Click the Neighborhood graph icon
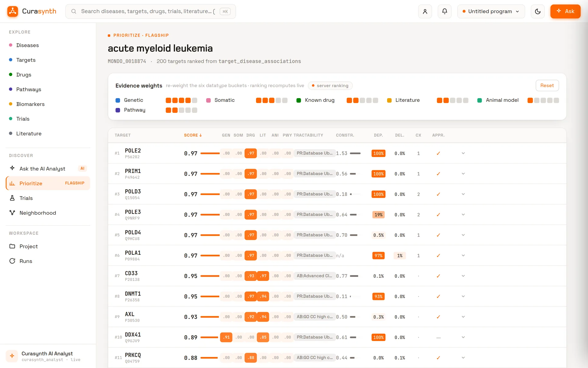 pos(12,213)
